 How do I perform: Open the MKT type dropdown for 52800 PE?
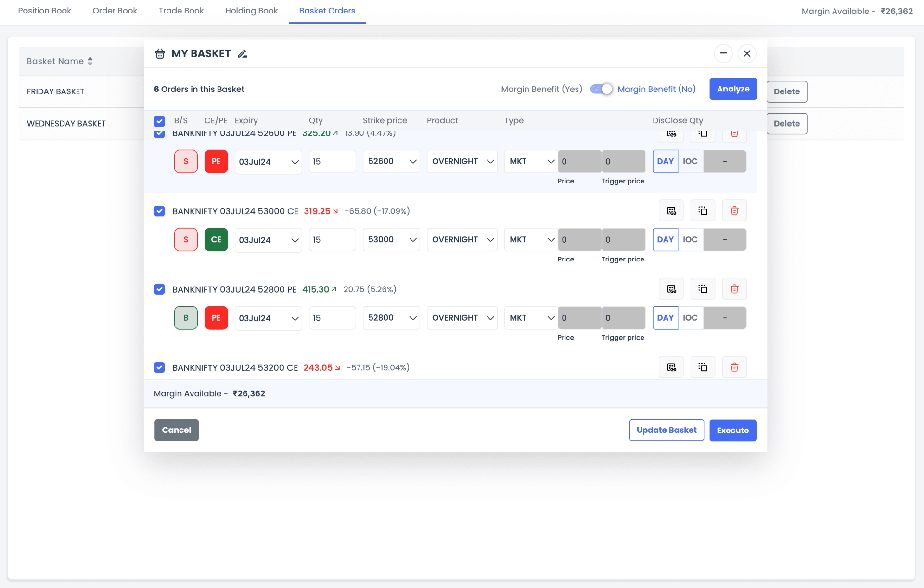point(531,318)
